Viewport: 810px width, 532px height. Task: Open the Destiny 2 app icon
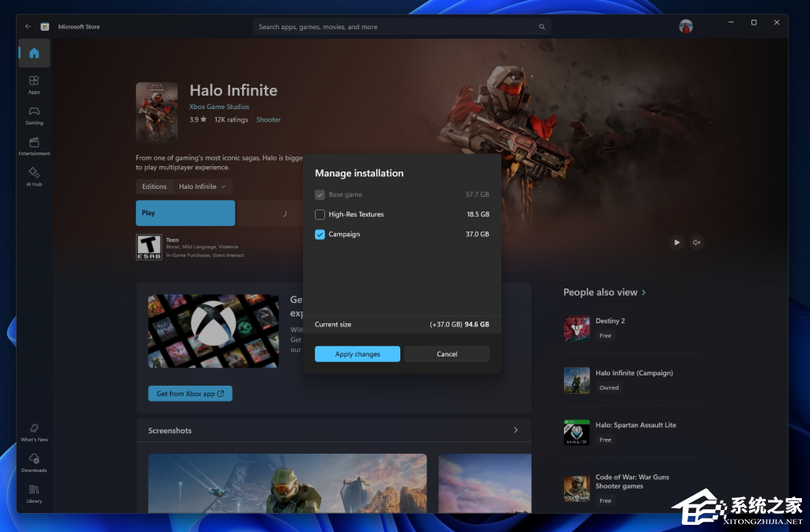click(x=577, y=328)
